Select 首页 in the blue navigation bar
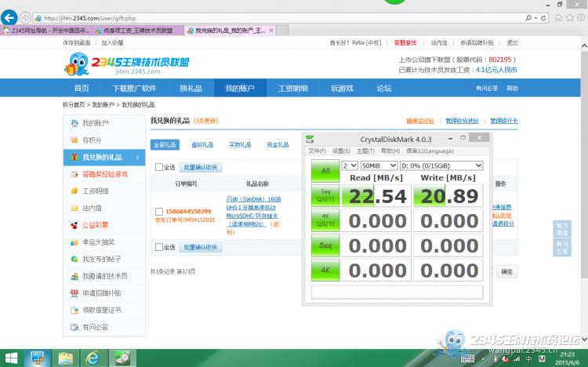The width and height of the screenshot is (588, 367). [x=82, y=88]
